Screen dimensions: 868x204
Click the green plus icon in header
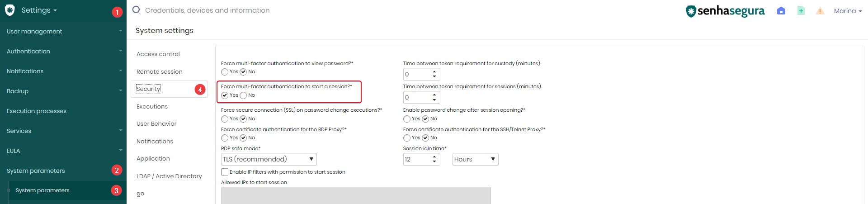(801, 11)
